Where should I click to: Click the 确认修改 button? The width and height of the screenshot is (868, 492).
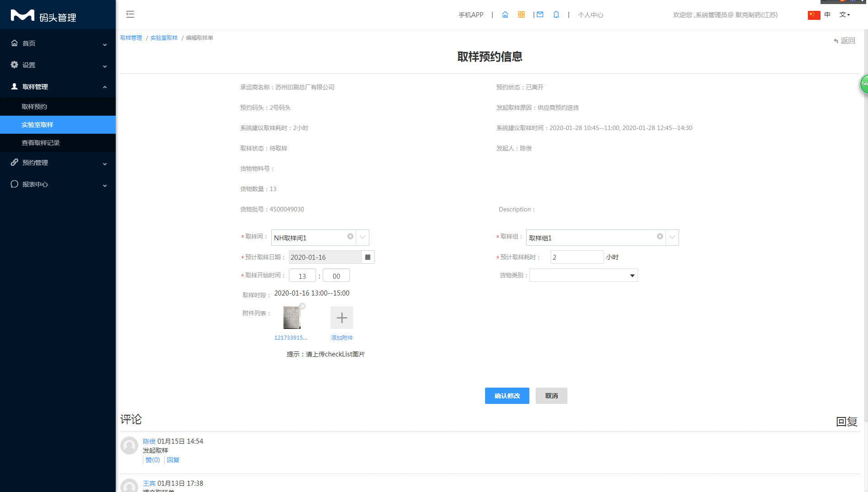click(507, 396)
